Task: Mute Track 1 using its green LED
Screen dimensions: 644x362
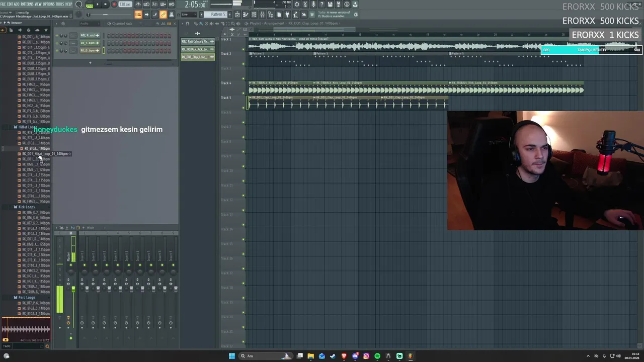Action: pos(244,49)
